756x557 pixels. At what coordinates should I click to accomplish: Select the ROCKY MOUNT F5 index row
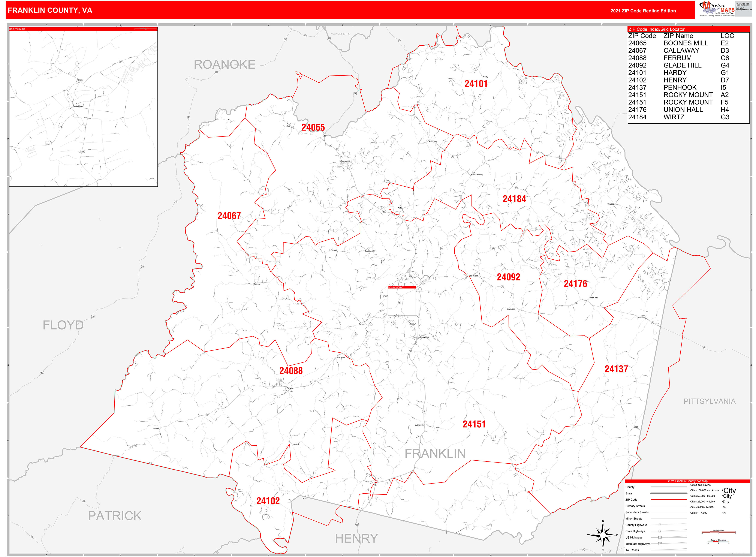[678, 102]
